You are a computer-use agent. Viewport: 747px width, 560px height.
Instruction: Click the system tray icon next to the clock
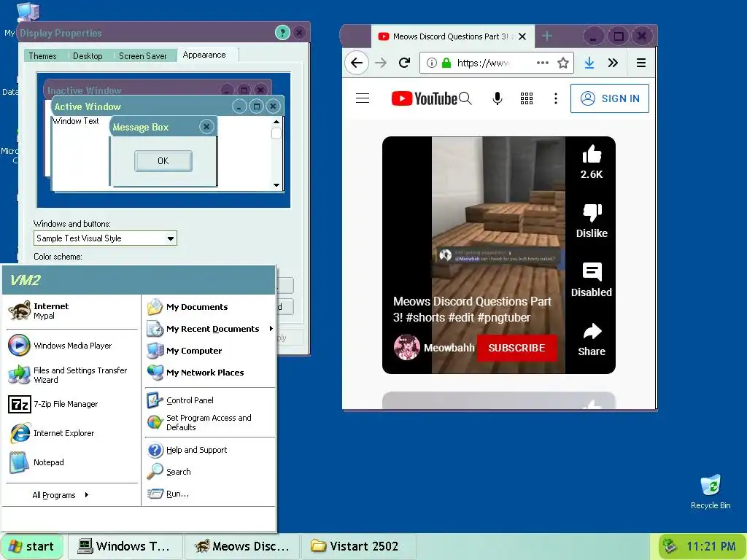click(670, 546)
